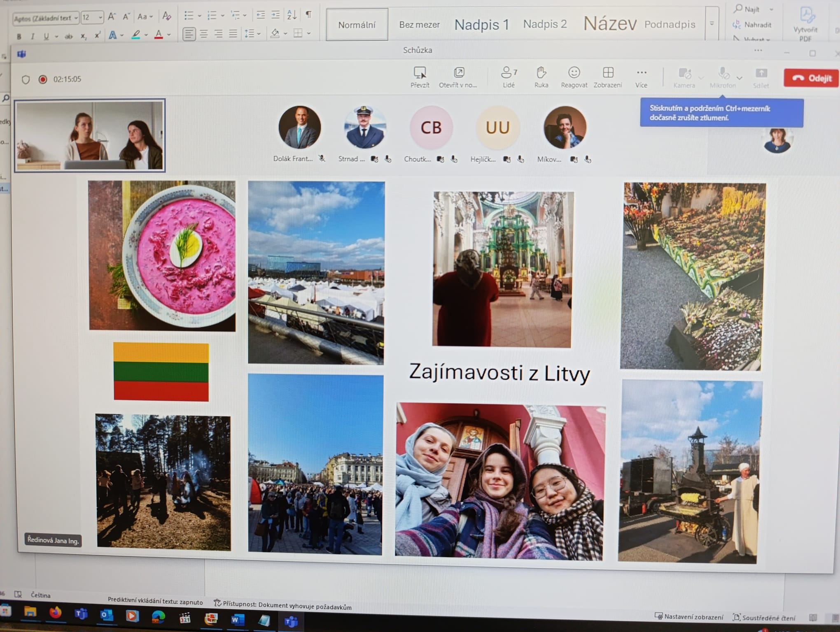The height and width of the screenshot is (632, 840).
Task: Open the font size dropdown
Action: (100, 17)
